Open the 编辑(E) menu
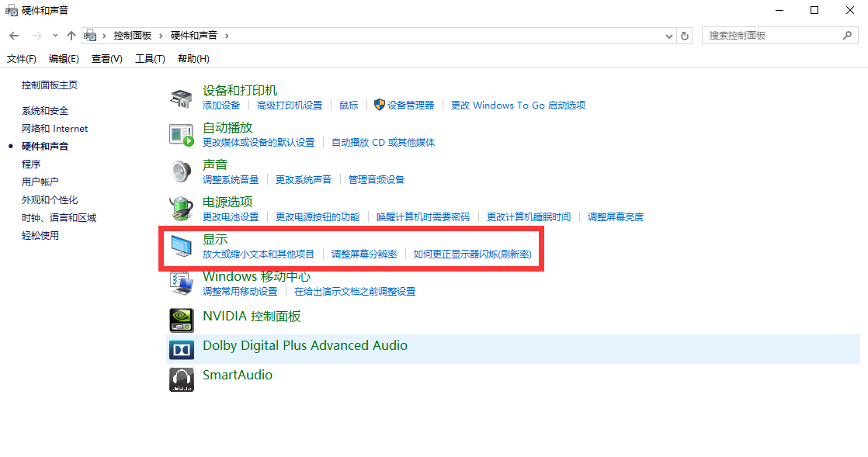 coord(64,59)
